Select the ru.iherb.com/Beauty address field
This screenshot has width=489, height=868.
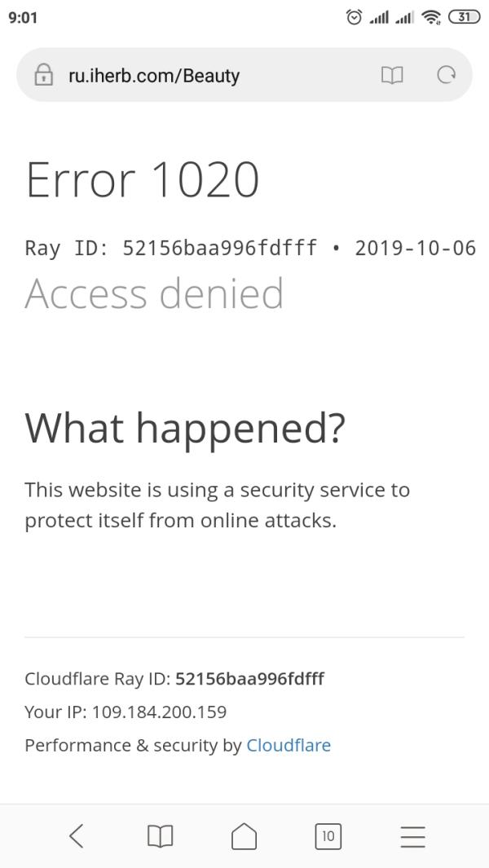pyautogui.click(x=244, y=75)
